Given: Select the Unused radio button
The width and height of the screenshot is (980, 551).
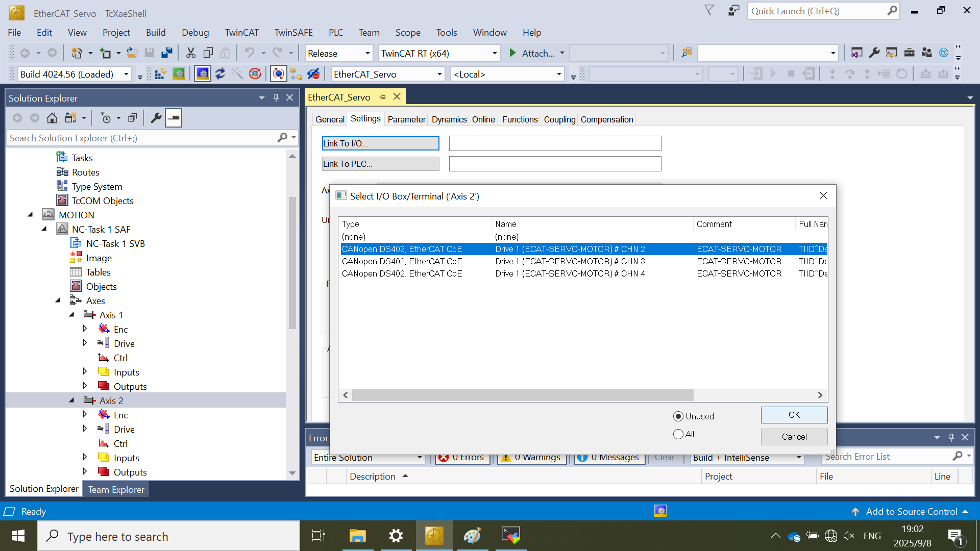Looking at the screenshot, I should 678,416.
